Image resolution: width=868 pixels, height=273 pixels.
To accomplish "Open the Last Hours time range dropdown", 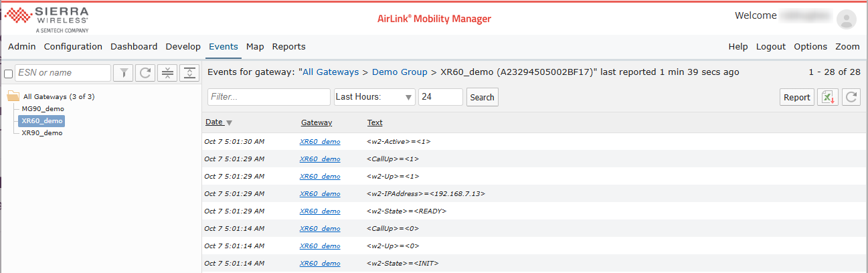I will (374, 97).
